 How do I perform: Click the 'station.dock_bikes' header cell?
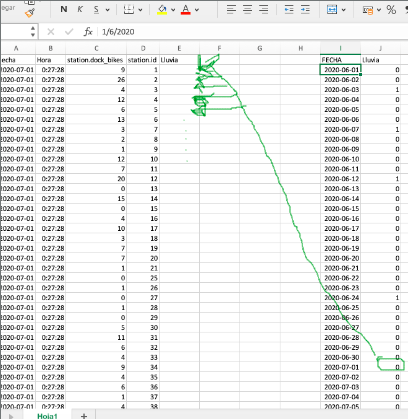point(96,60)
